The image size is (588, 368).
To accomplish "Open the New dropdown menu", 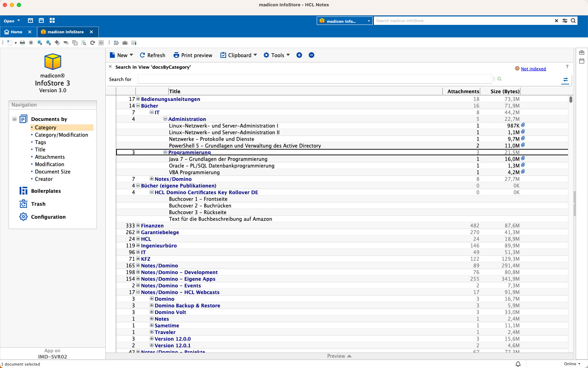I will [121, 55].
